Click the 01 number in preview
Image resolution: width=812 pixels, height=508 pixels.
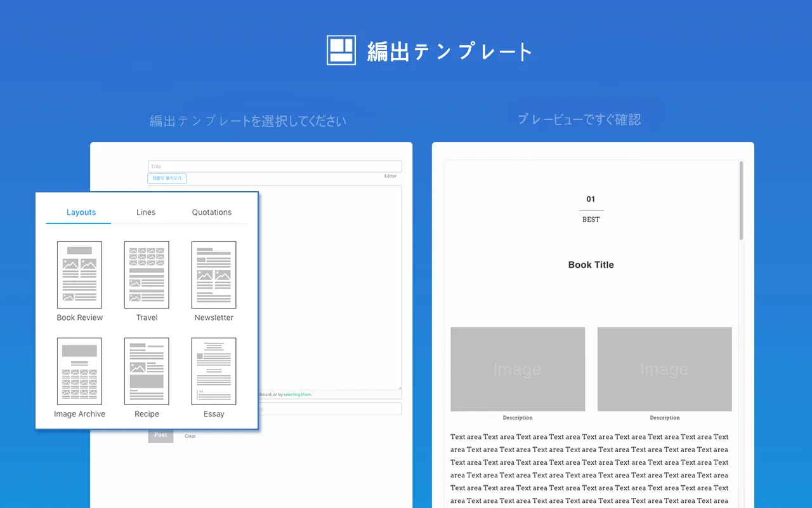[591, 199]
